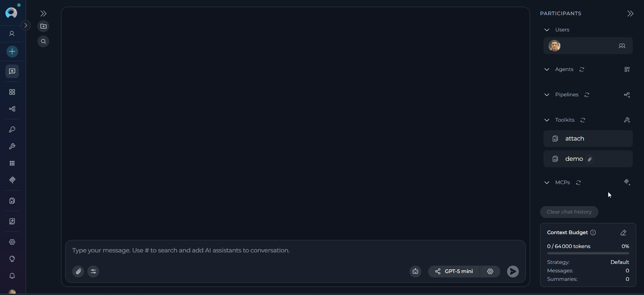
Task: Collapse the Users section
Action: tap(547, 30)
